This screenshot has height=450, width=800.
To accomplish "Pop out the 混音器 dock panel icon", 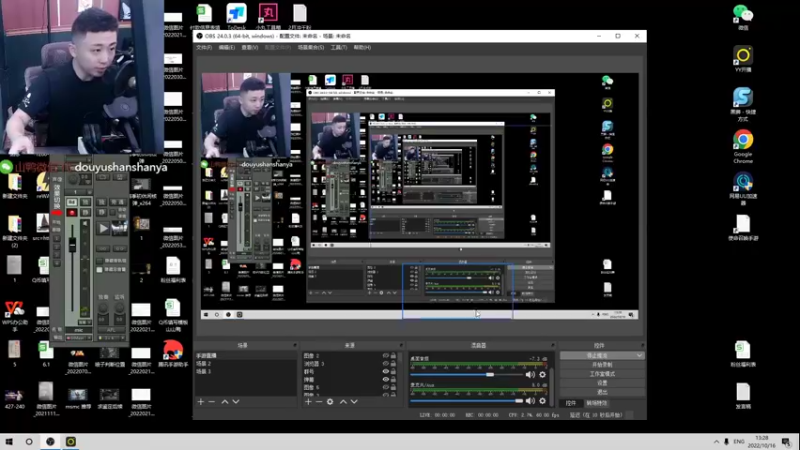I will (553, 345).
